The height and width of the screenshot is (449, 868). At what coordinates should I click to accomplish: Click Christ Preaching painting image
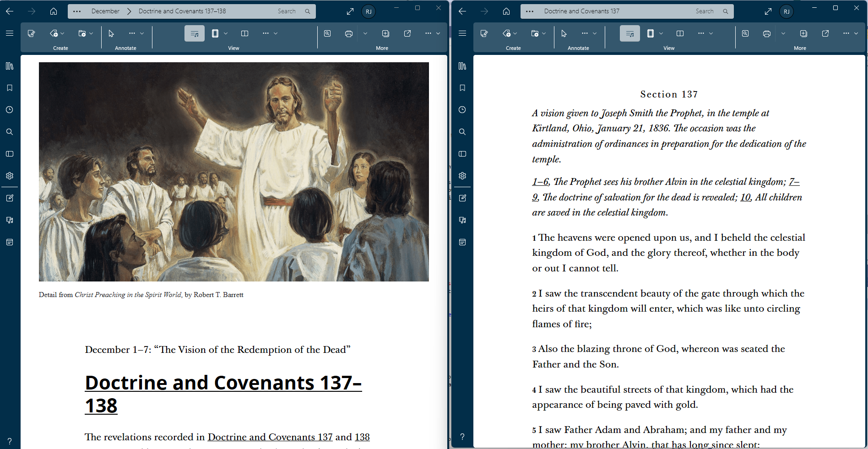point(234,172)
